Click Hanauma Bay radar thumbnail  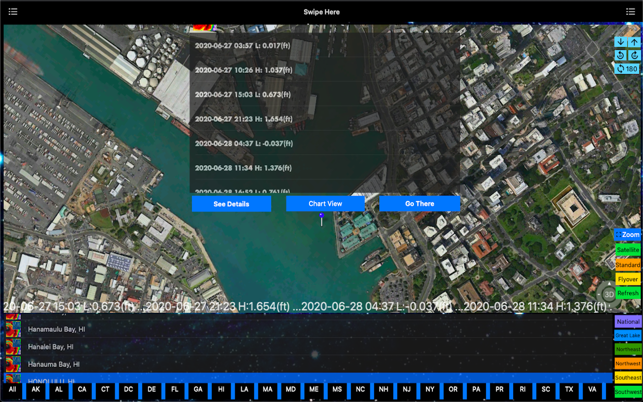(x=13, y=364)
